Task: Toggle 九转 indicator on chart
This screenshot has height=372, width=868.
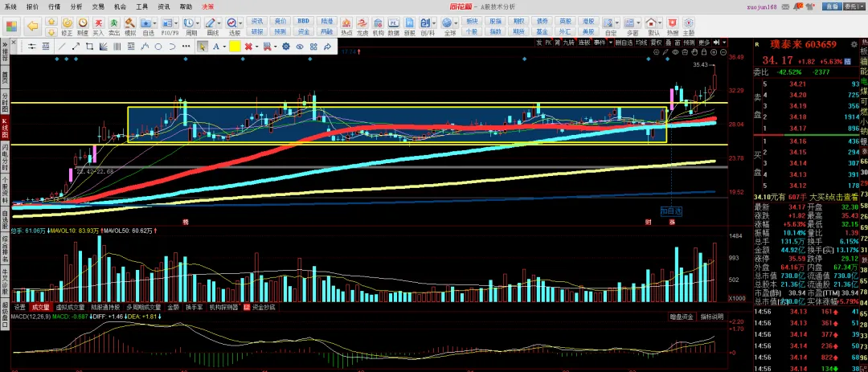Action: 568,42
